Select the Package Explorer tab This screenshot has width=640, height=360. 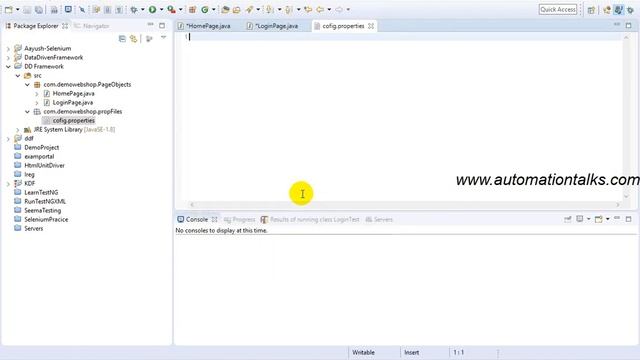[x=36, y=26]
